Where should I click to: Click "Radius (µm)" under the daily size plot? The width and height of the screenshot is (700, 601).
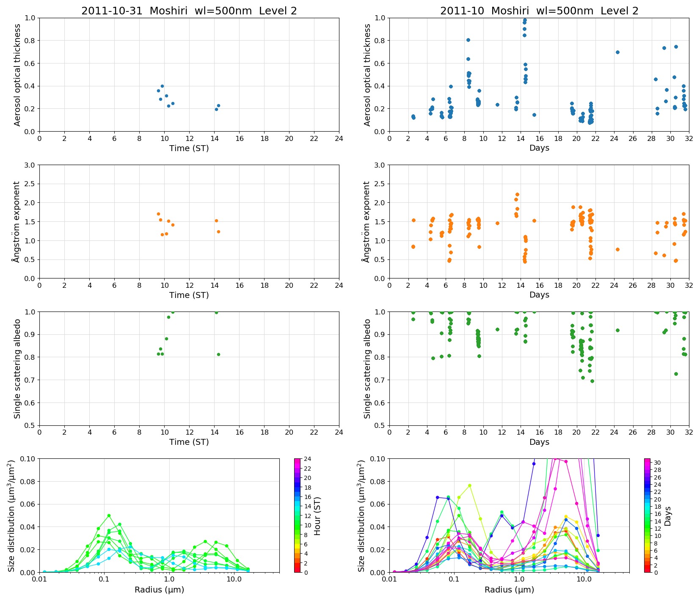pos(160,590)
